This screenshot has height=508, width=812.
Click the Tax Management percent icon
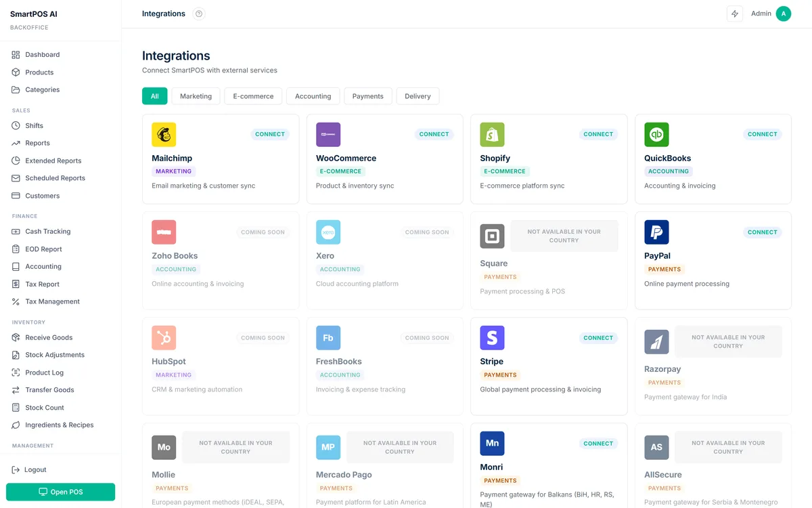[16, 302]
